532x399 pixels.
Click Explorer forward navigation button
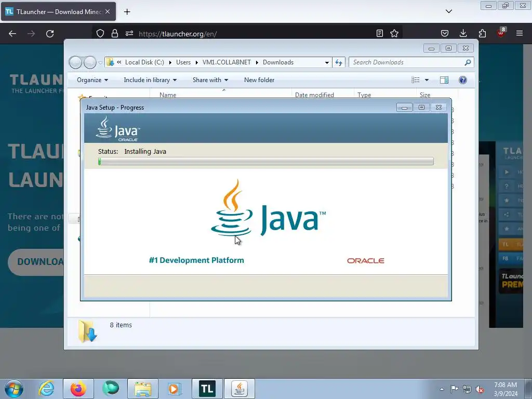(x=90, y=62)
